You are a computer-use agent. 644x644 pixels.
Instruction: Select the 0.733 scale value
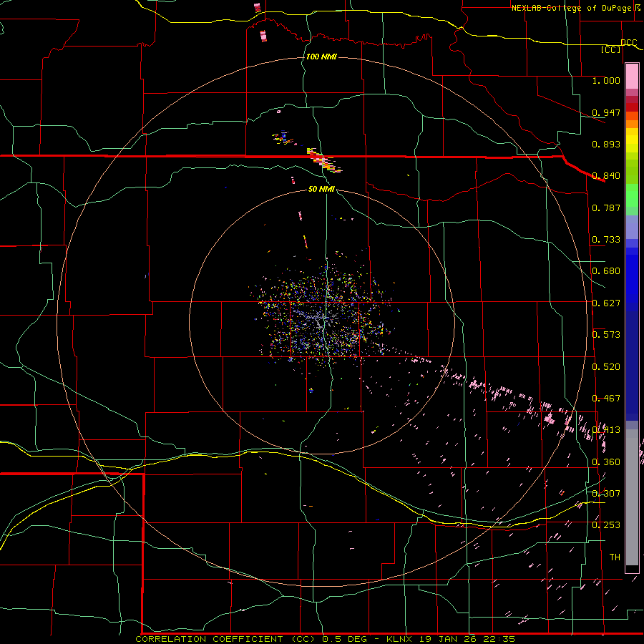(606, 240)
